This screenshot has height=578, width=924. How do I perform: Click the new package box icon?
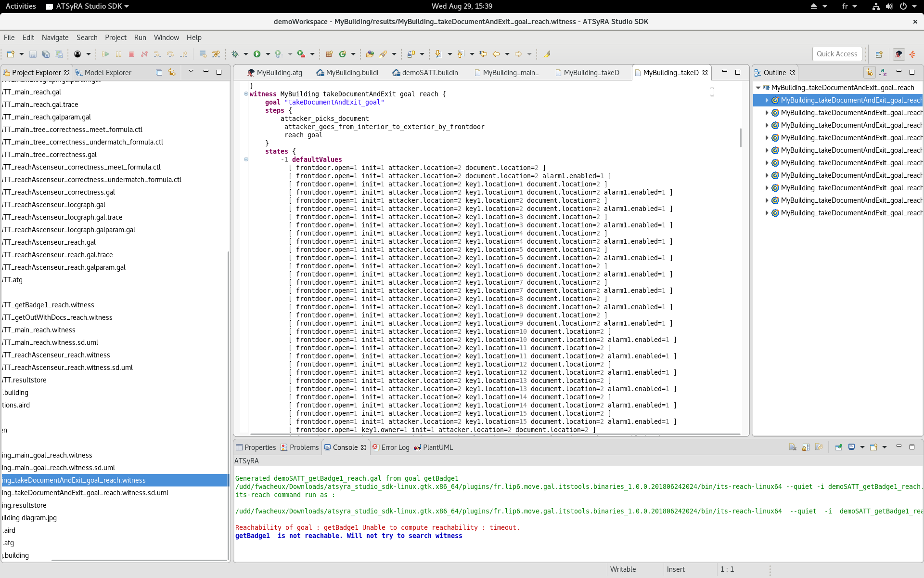click(x=329, y=54)
